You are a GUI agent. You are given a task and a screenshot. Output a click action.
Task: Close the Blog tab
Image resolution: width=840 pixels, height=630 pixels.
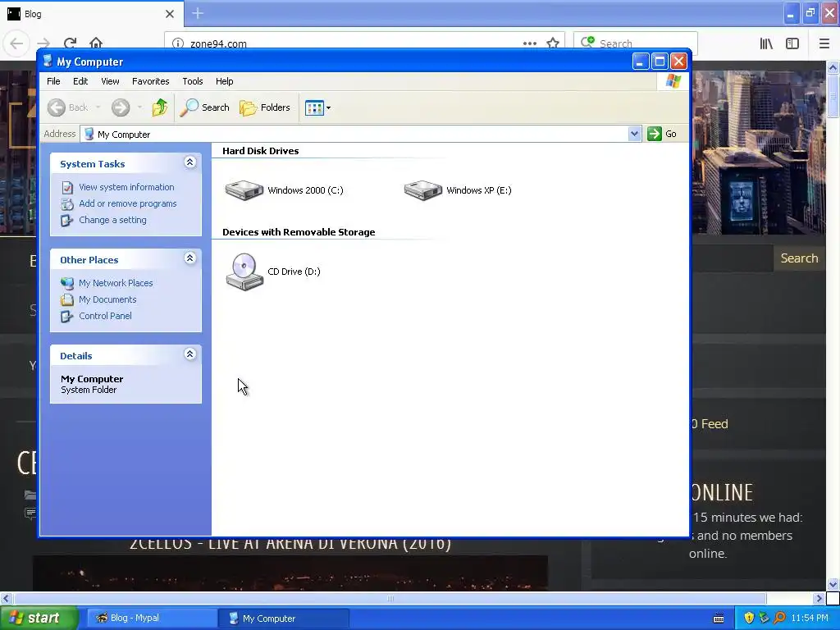click(170, 14)
